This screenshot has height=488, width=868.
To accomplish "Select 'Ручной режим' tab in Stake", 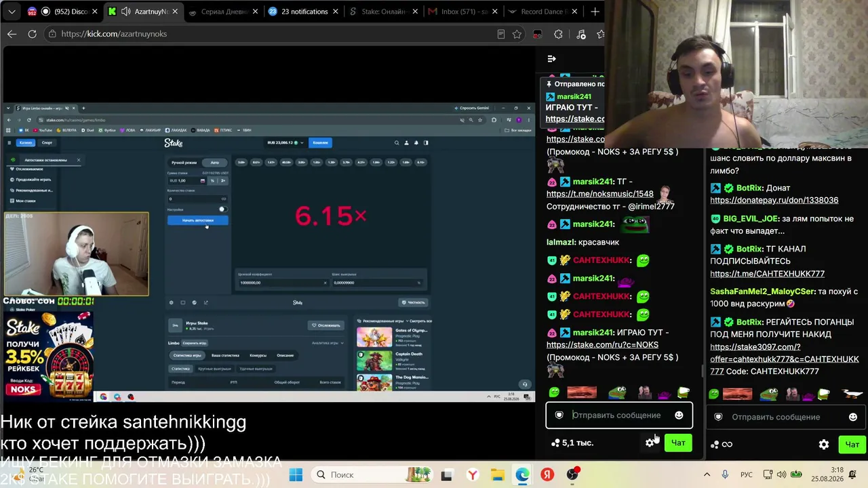I will [184, 163].
